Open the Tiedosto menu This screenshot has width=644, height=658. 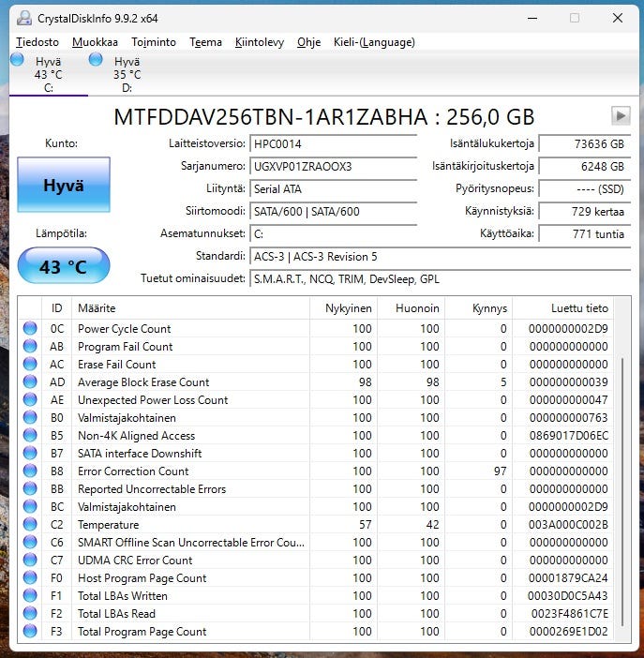pos(37,42)
